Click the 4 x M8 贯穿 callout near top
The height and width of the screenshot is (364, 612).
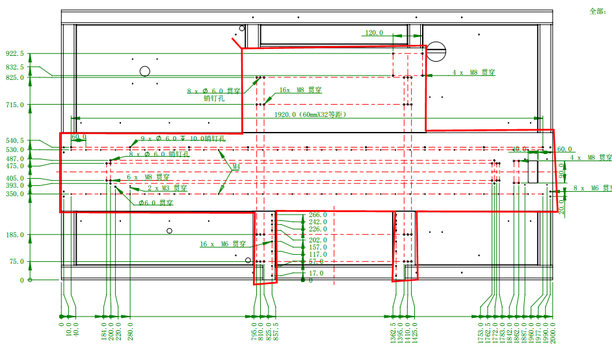click(x=474, y=73)
